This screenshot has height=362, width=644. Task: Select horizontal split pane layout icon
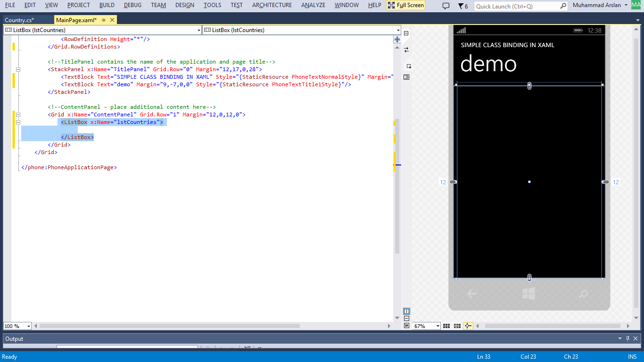pos(406,319)
